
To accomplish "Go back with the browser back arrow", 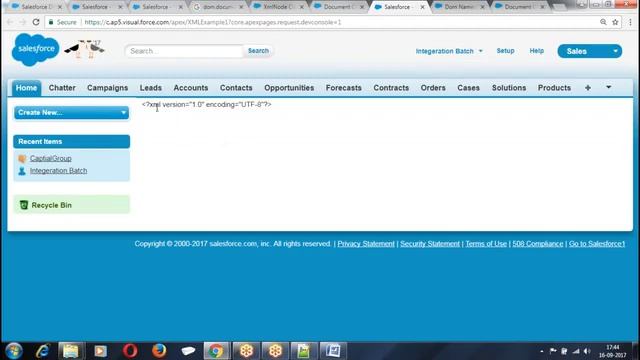I will point(10,22).
